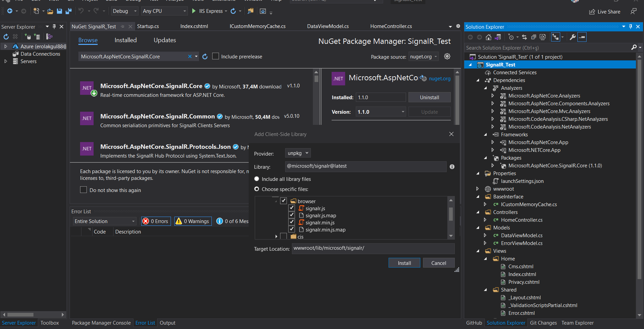Viewport: 644px width, 329px height.
Task: Open Properties via the wrench icon
Action: coord(572,37)
